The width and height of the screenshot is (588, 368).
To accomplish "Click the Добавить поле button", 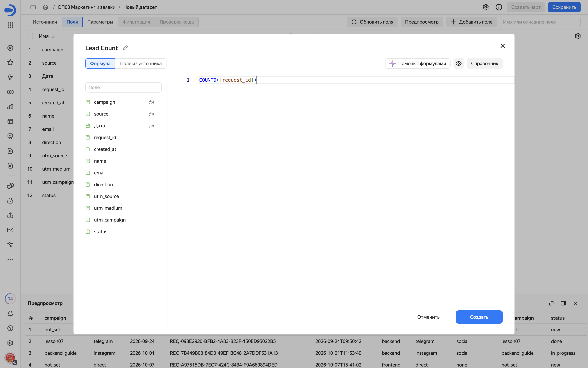I will click(471, 22).
